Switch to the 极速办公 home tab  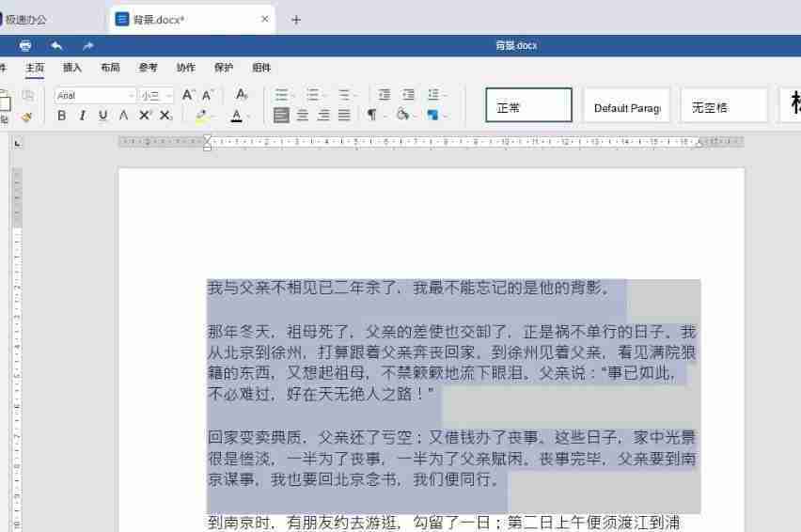coord(25,20)
